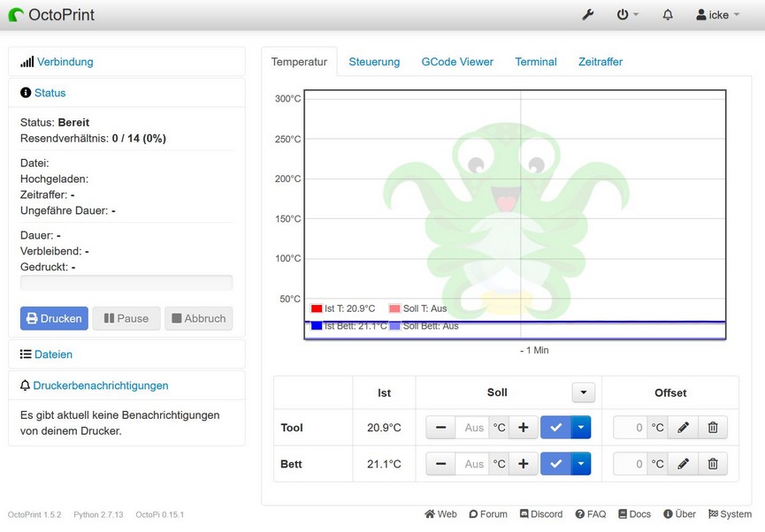Delete the Bett offset with the trash icon

click(713, 464)
